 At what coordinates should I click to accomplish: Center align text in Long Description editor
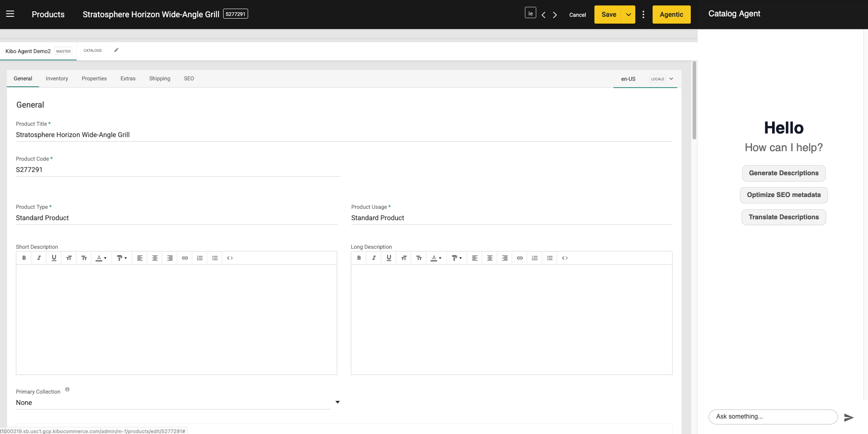(x=489, y=258)
